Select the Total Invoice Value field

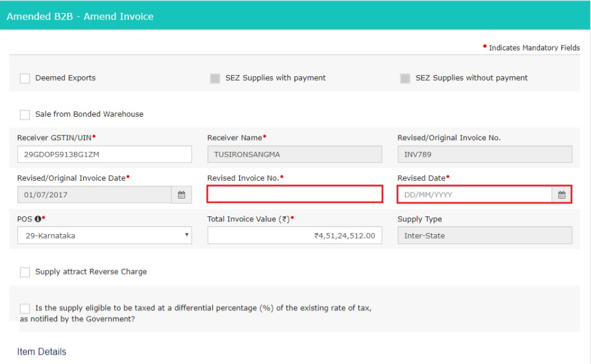coord(294,235)
